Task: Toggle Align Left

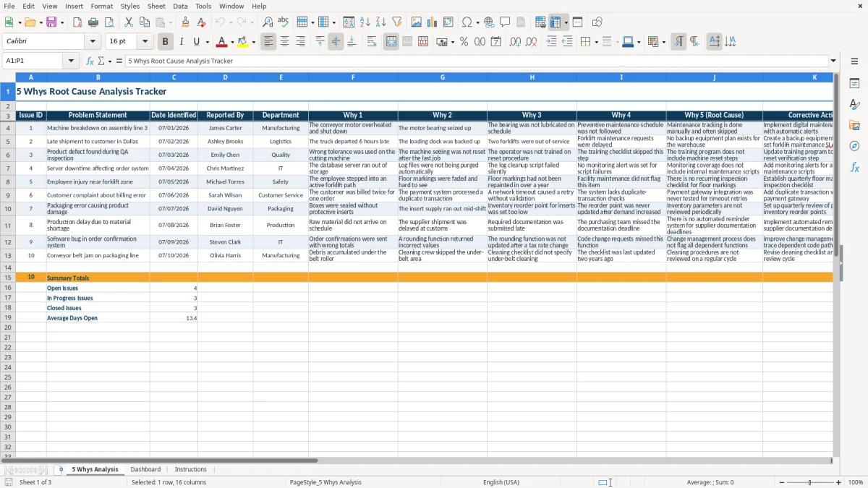Action: (x=268, y=42)
